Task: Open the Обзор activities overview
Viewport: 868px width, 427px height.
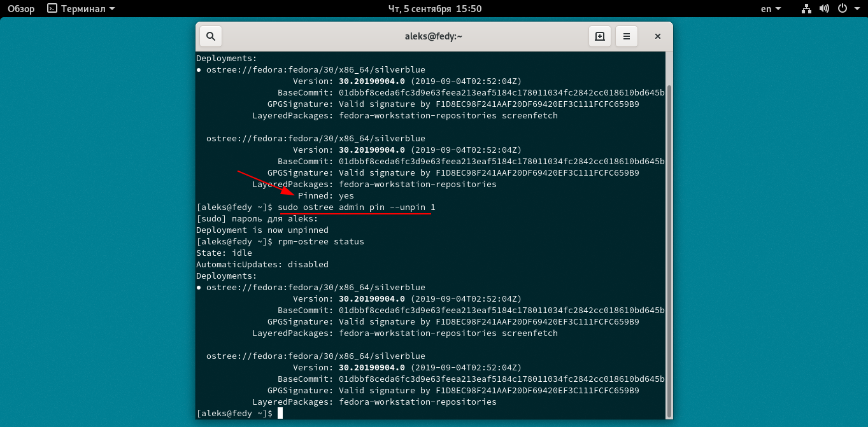Action: 21,9
